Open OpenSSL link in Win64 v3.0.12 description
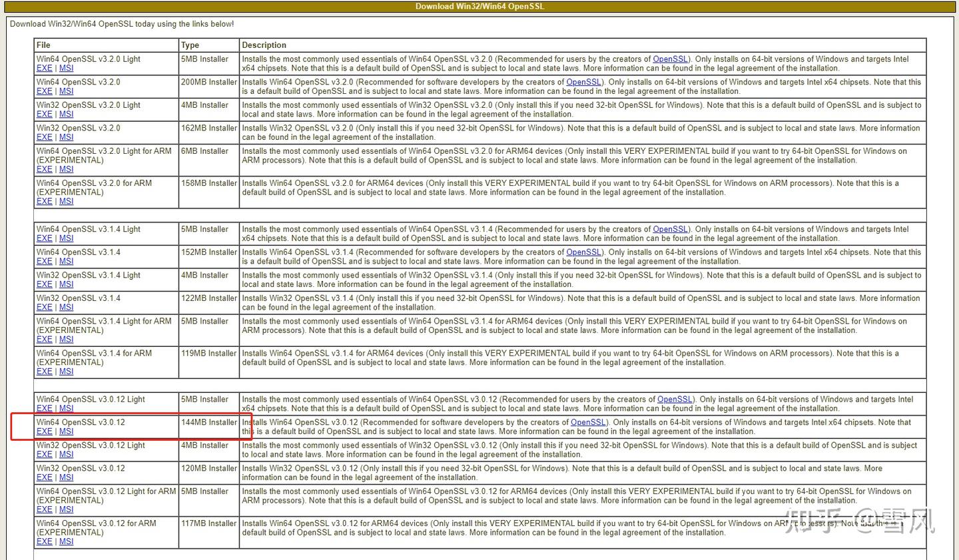Viewport: 959px width, 560px height. tap(588, 422)
